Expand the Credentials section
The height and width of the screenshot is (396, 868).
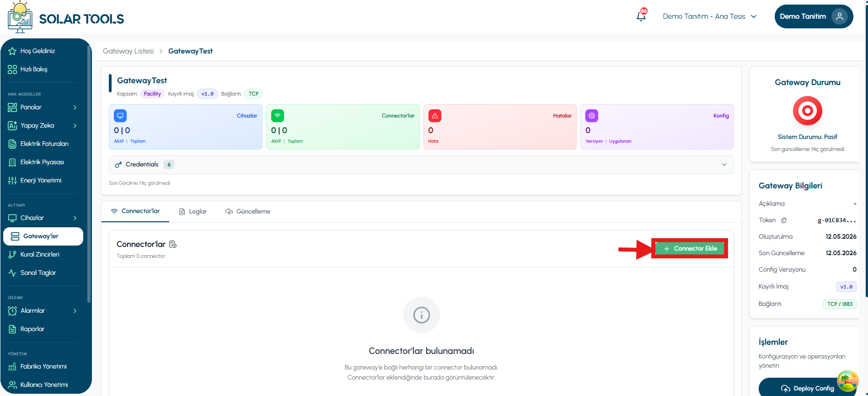coord(421,165)
